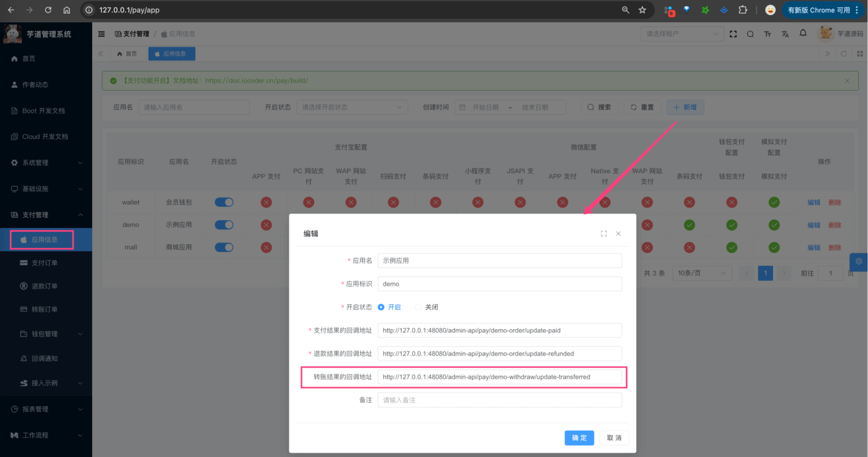Viewport: 868px width, 457px height.
Task: Click the 取消 cancel button
Action: point(614,438)
